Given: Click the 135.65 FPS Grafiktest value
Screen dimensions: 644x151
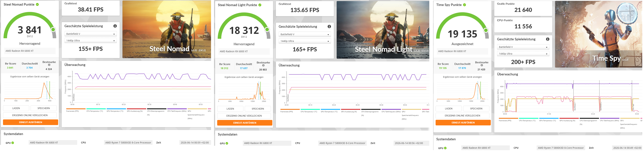Looking at the screenshot, I should [305, 10].
